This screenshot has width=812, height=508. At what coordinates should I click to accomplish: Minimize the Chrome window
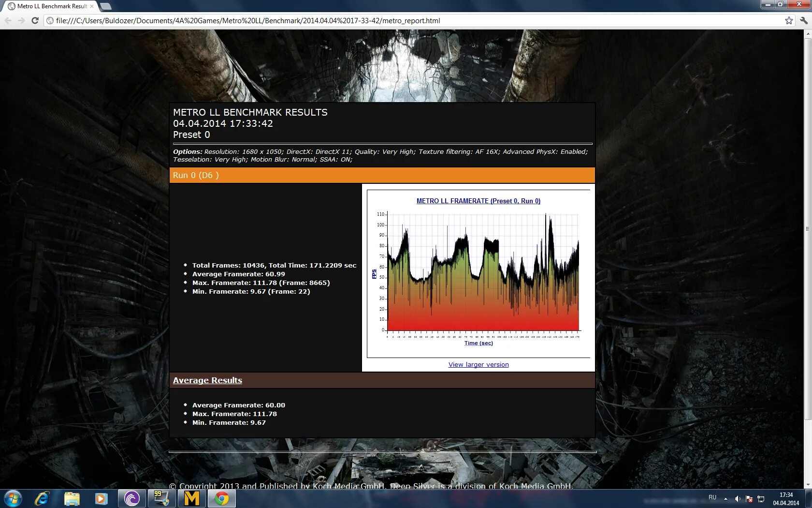click(x=768, y=4)
